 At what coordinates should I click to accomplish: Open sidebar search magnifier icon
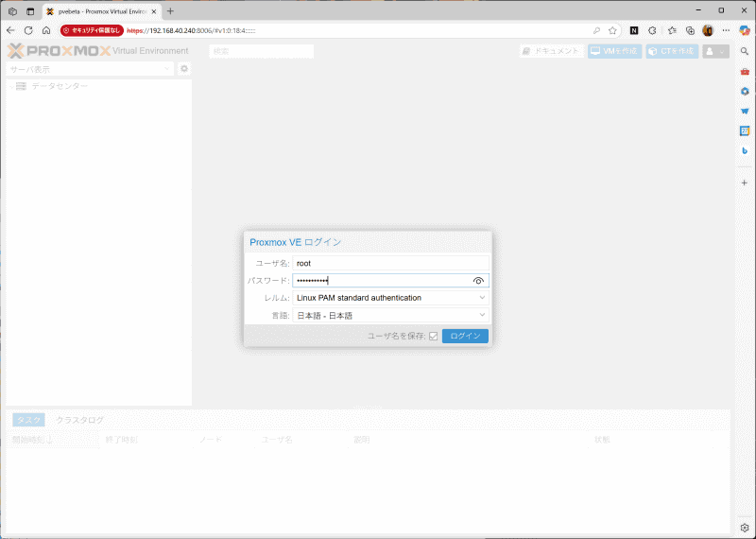tap(745, 51)
